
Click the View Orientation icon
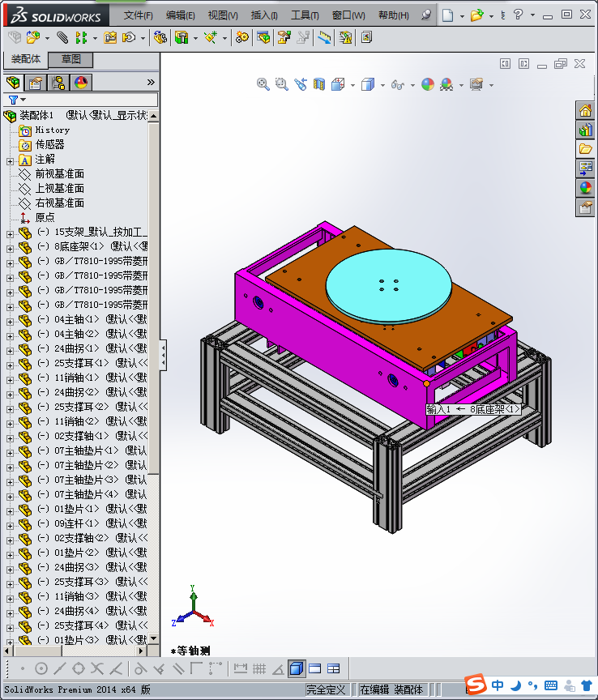(338, 84)
